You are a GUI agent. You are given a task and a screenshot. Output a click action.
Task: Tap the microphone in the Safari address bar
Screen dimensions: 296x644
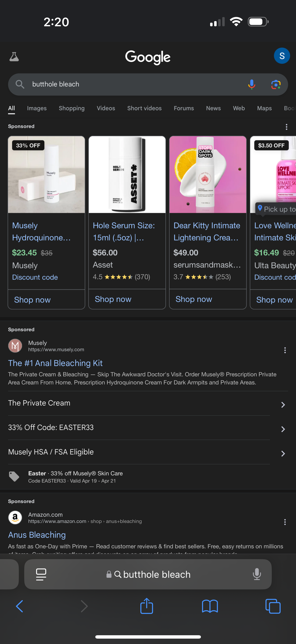(x=257, y=574)
